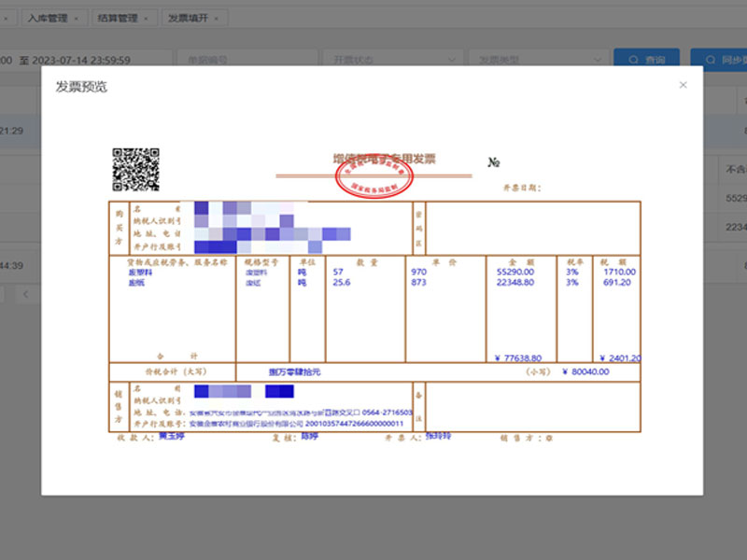Select the 发票填开 tab
Screen dimensions: 747x560
tap(187, 18)
